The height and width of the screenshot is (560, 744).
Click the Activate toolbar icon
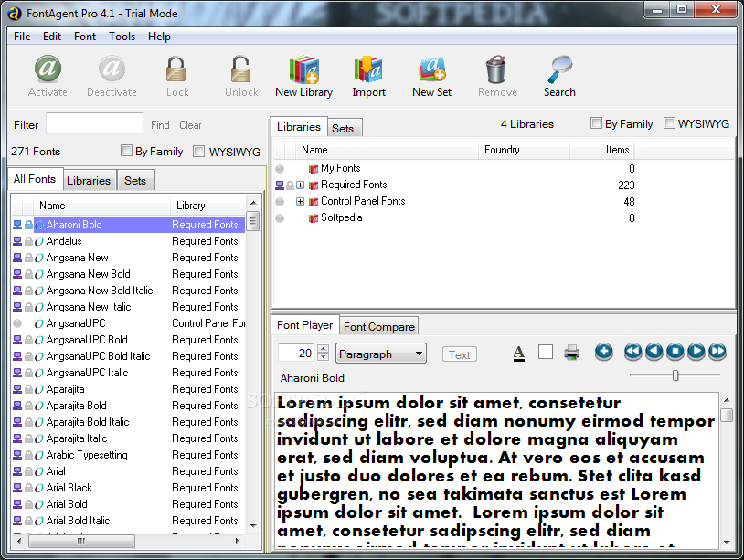pos(48,69)
